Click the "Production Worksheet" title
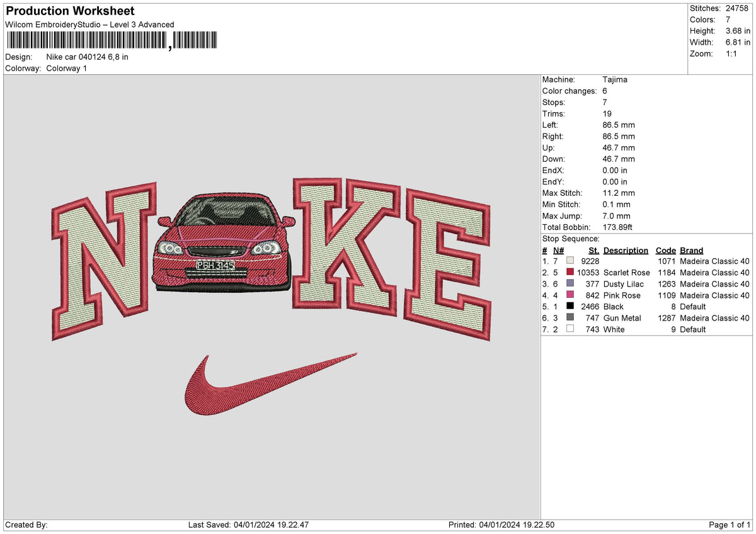The image size is (756, 534). point(70,11)
